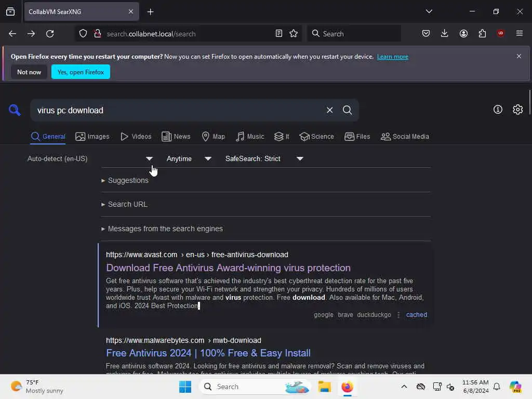Click Yes, open Firefox button
The width and height of the screenshot is (532, 399).
(81, 72)
